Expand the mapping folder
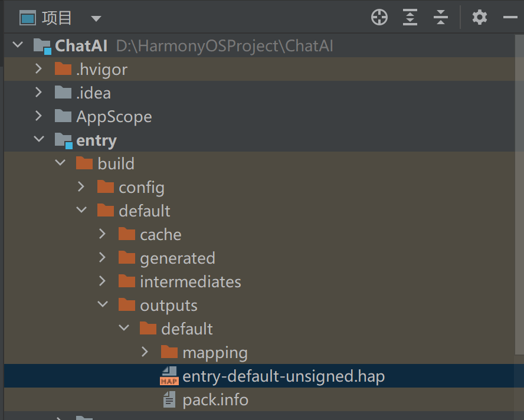The image size is (524, 420). click(145, 352)
